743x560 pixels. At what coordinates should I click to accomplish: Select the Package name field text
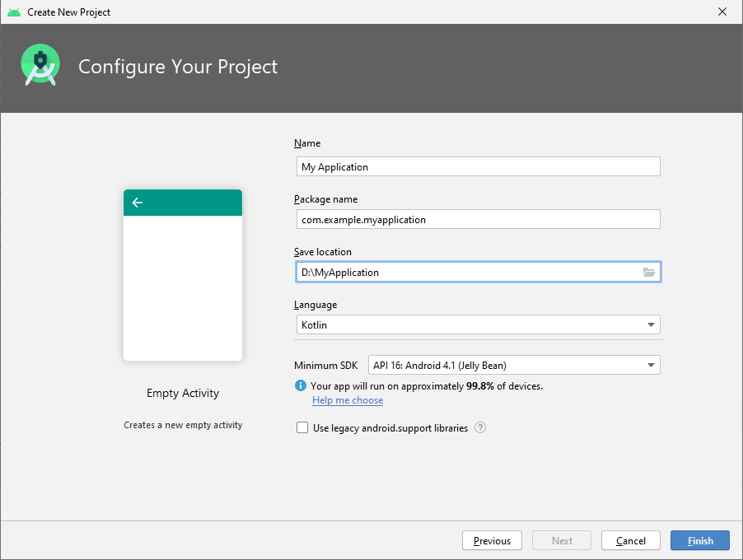[478, 219]
